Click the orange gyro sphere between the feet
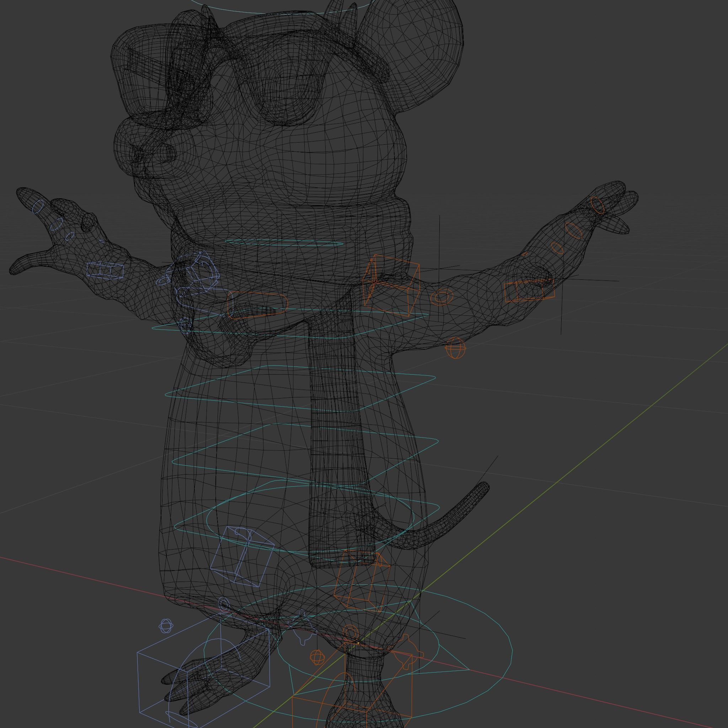 coord(317,657)
